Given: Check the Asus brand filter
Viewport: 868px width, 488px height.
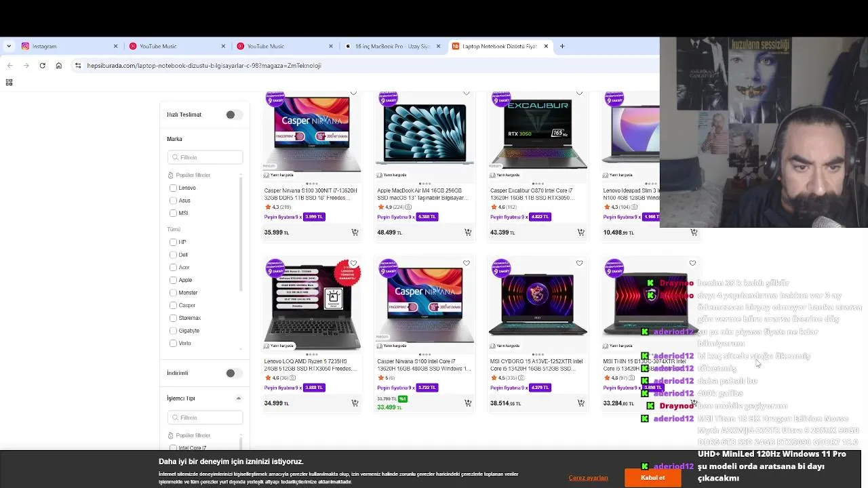Looking at the screenshot, I should click(173, 201).
